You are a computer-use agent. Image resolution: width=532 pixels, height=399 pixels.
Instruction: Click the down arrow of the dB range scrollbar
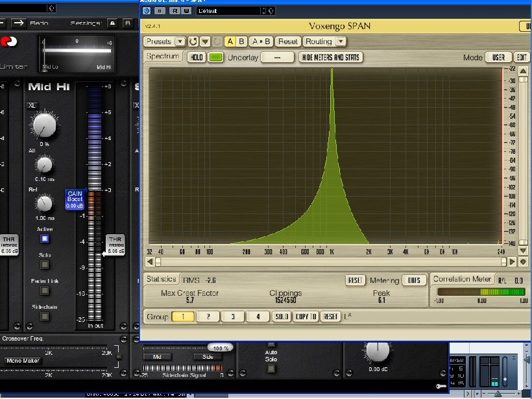coord(523,250)
